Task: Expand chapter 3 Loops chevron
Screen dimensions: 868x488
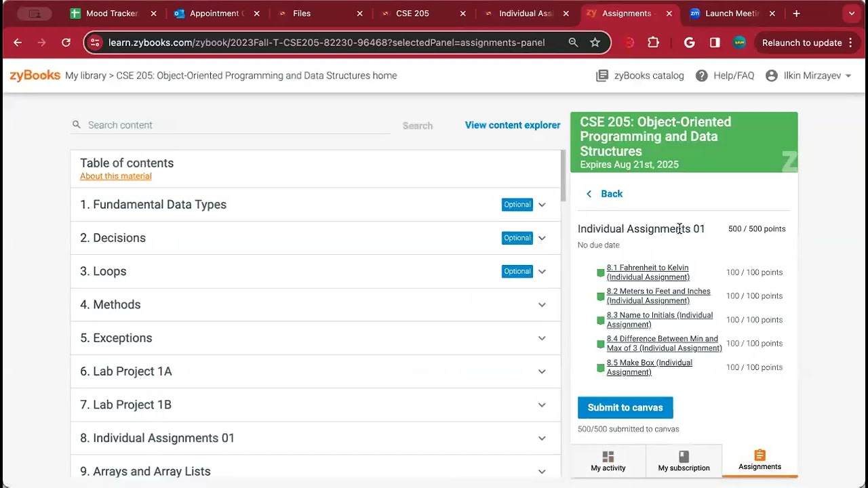Action: coord(542,271)
